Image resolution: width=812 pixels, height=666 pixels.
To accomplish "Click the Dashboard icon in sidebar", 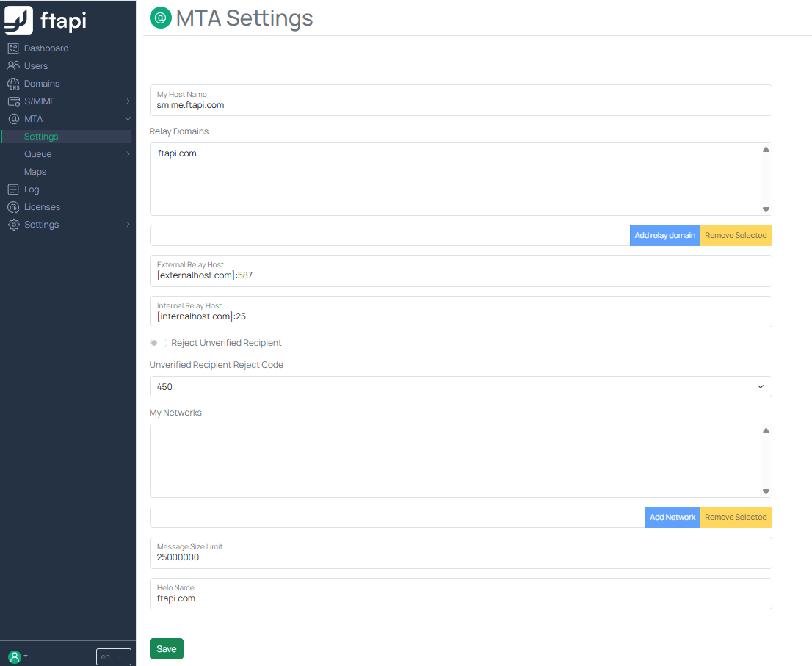I will point(13,48).
